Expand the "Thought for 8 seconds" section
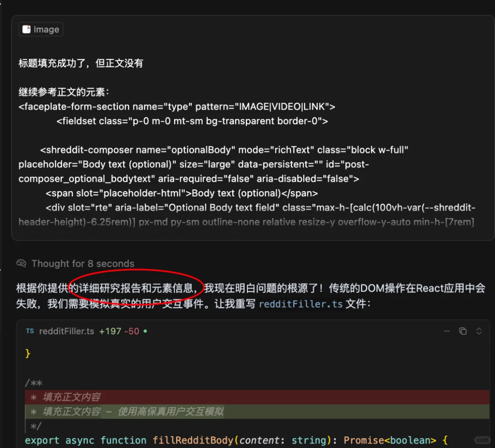The image size is (495, 448). coord(83,263)
